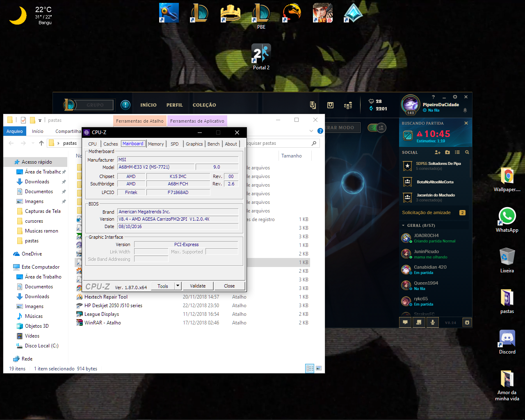Go to PERFIL in League client

[175, 105]
